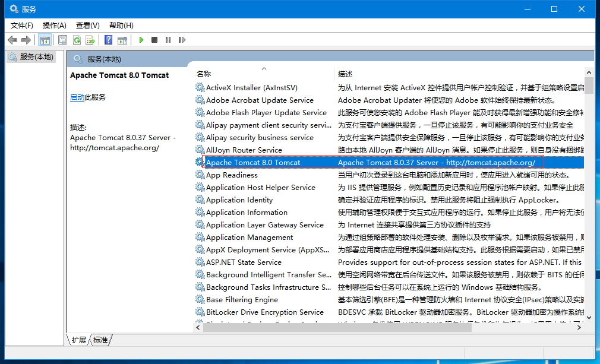The height and width of the screenshot is (364, 600).
Task: Click the horizontal scrollbar thumb
Action: click(x=337, y=327)
